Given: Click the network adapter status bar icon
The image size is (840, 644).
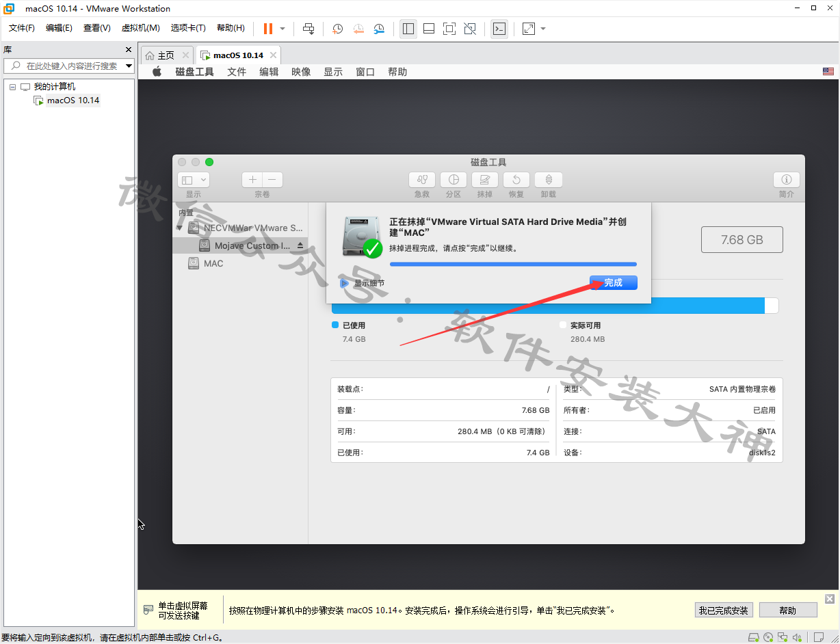Looking at the screenshot, I should coord(782,637).
